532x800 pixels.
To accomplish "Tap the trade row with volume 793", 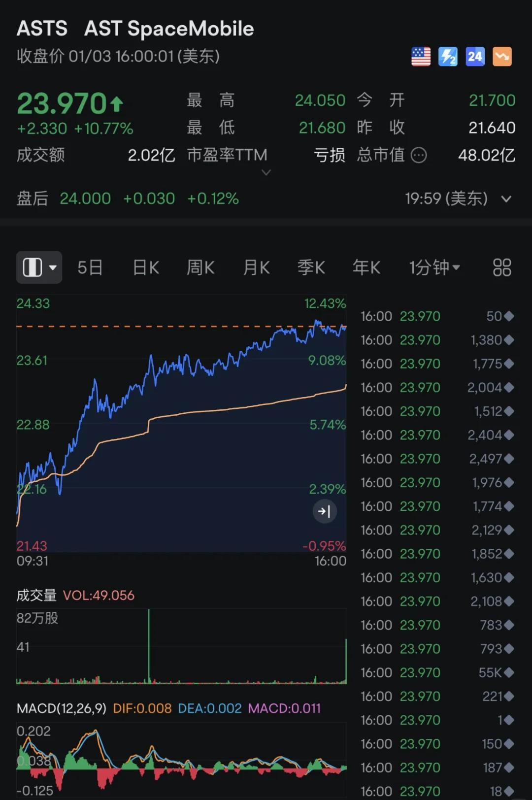I will pyautogui.click(x=437, y=649).
